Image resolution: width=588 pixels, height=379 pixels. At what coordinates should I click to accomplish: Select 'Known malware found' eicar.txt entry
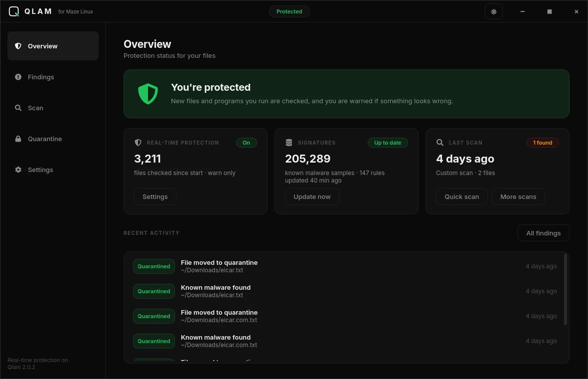point(345,291)
